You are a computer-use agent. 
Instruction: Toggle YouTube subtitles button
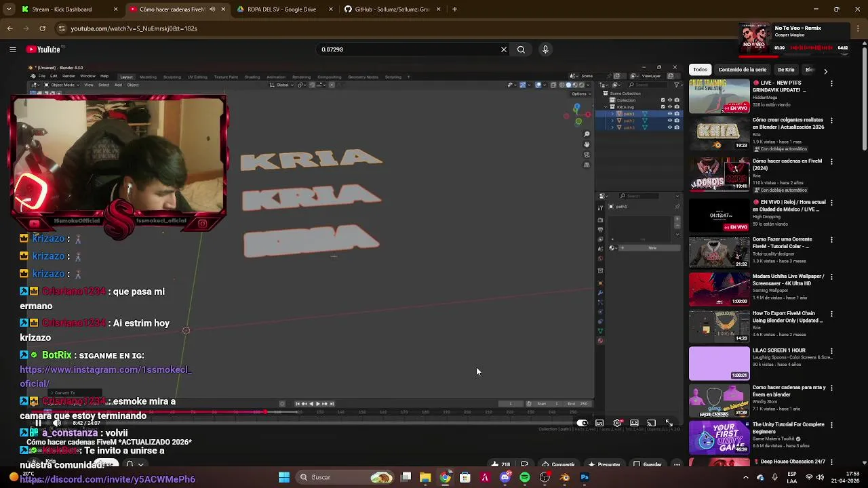coord(599,423)
